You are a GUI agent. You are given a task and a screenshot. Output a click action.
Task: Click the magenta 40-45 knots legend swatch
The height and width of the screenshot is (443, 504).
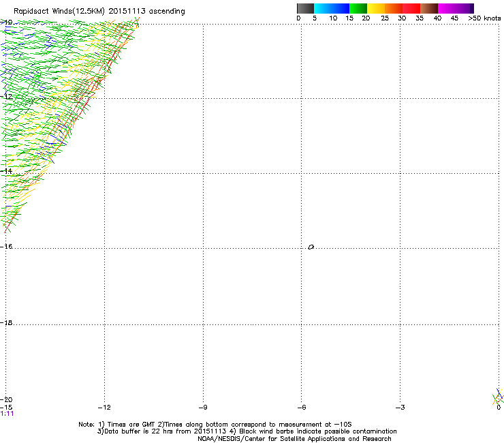coord(447,8)
